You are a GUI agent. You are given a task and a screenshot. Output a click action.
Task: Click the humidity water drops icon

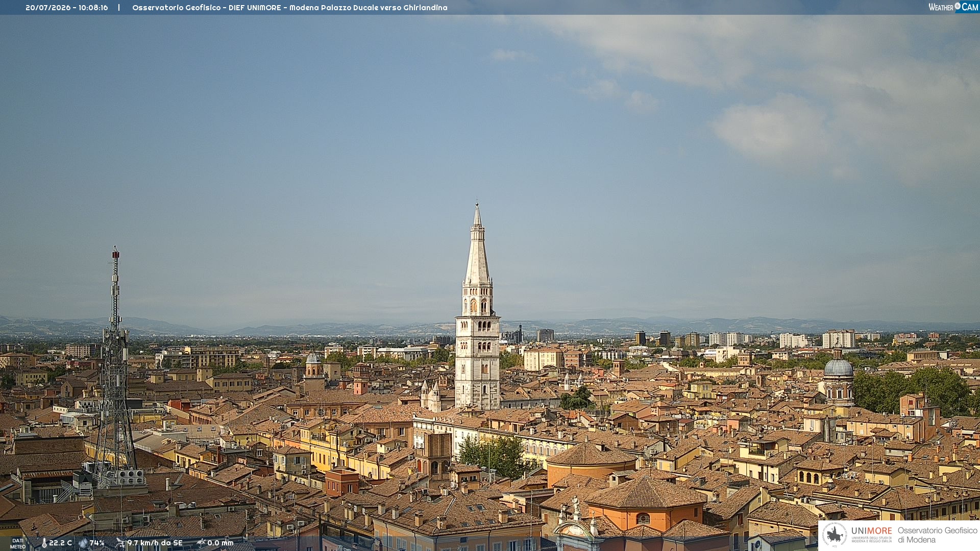83,543
